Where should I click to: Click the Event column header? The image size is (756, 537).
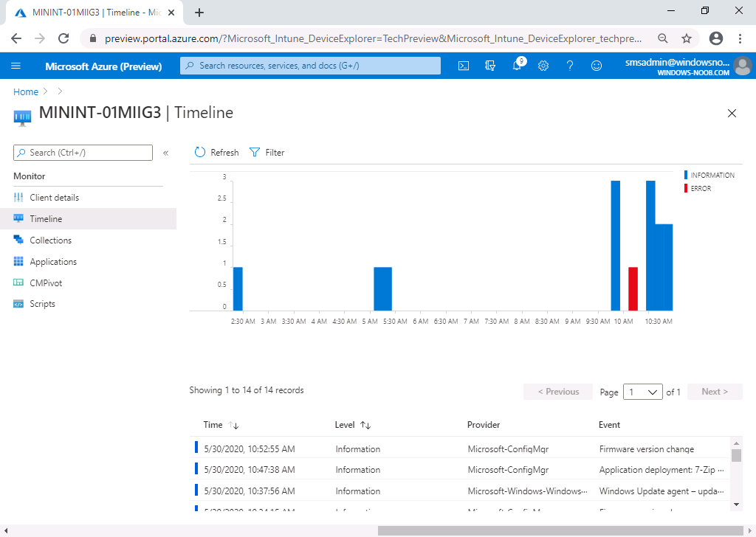609,425
